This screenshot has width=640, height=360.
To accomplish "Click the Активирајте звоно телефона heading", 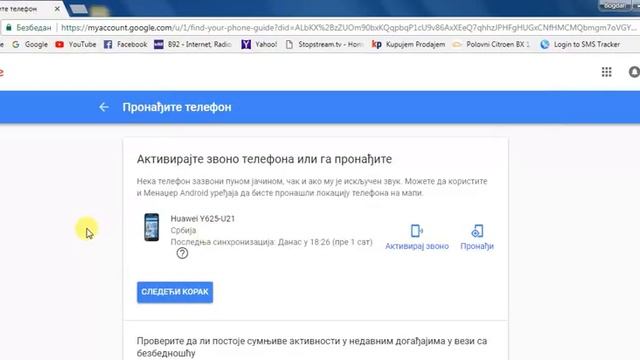I will point(264,159).
